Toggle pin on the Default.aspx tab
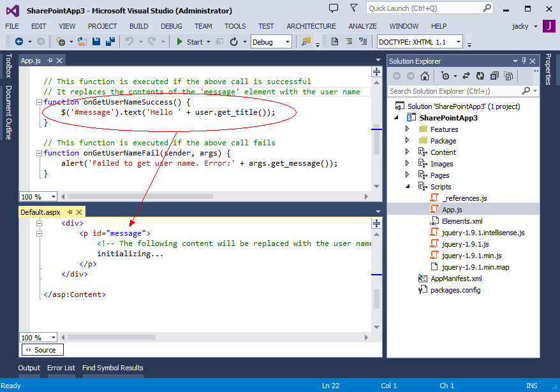Screen dimensions: 560x392 pyautogui.click(x=70, y=212)
